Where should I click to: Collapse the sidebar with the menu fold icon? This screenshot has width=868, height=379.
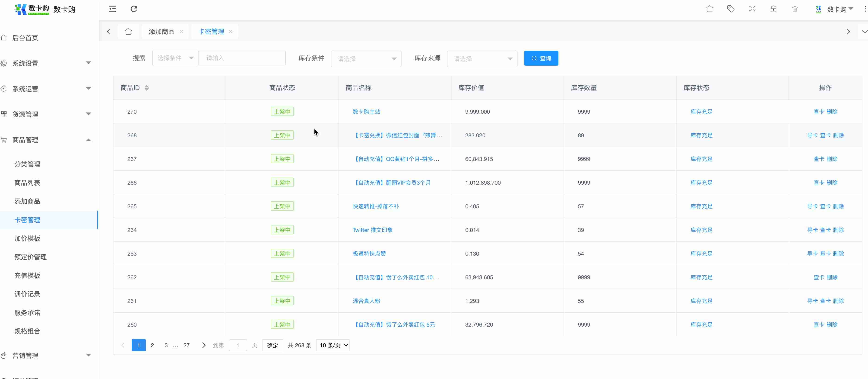[113, 9]
